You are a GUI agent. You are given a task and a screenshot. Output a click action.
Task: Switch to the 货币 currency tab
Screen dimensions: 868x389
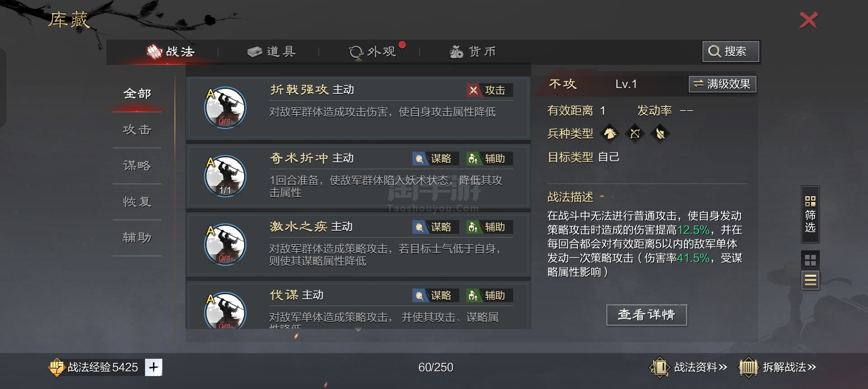[x=473, y=52]
